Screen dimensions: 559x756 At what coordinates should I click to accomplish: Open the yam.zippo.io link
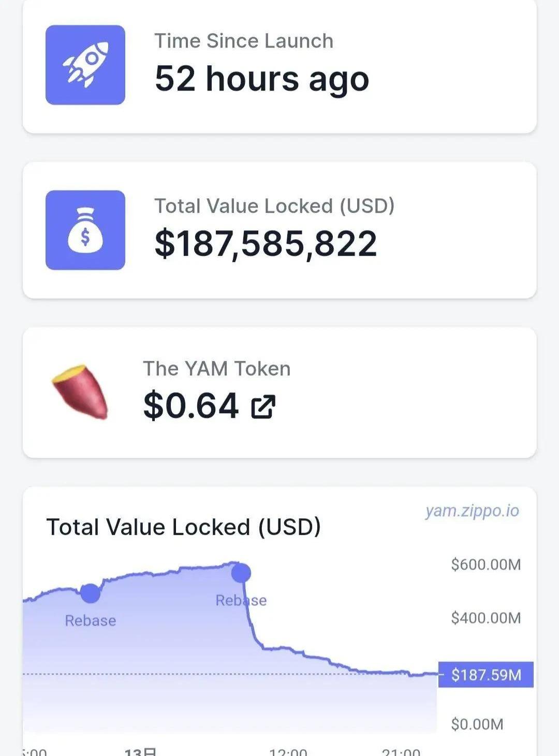(472, 511)
